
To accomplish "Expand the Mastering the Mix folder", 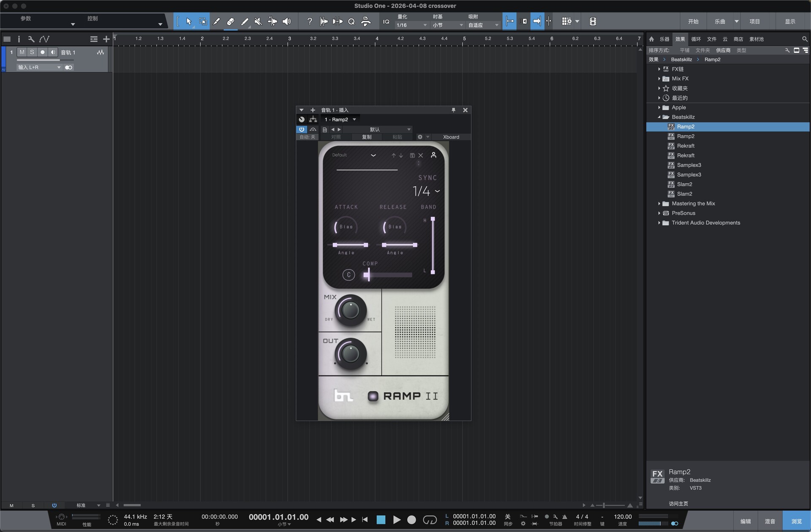I will (x=659, y=204).
